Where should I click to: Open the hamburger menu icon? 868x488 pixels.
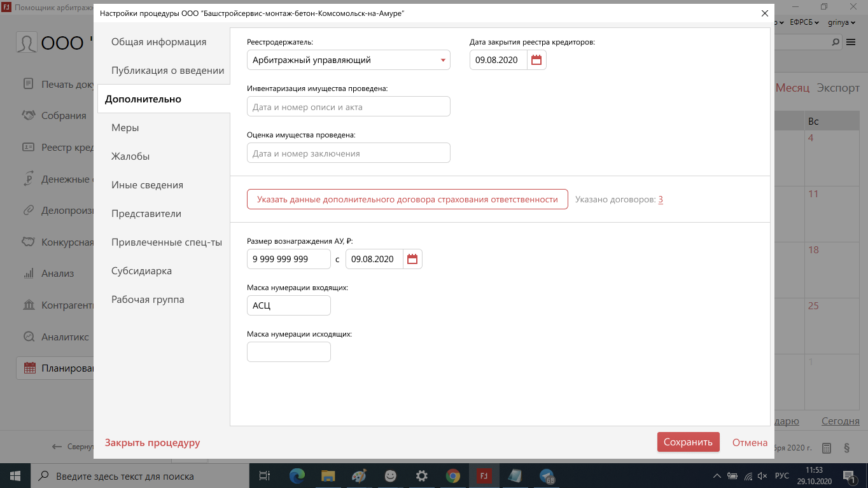tap(851, 42)
